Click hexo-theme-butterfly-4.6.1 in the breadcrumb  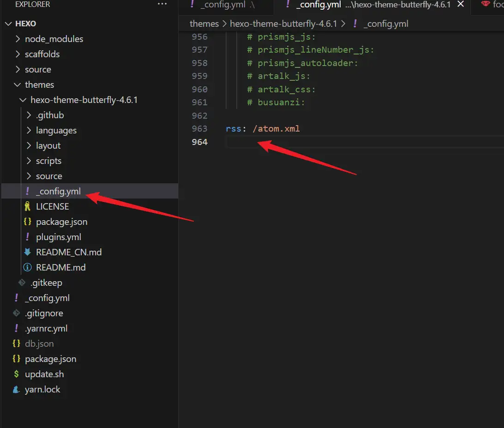[x=283, y=24]
